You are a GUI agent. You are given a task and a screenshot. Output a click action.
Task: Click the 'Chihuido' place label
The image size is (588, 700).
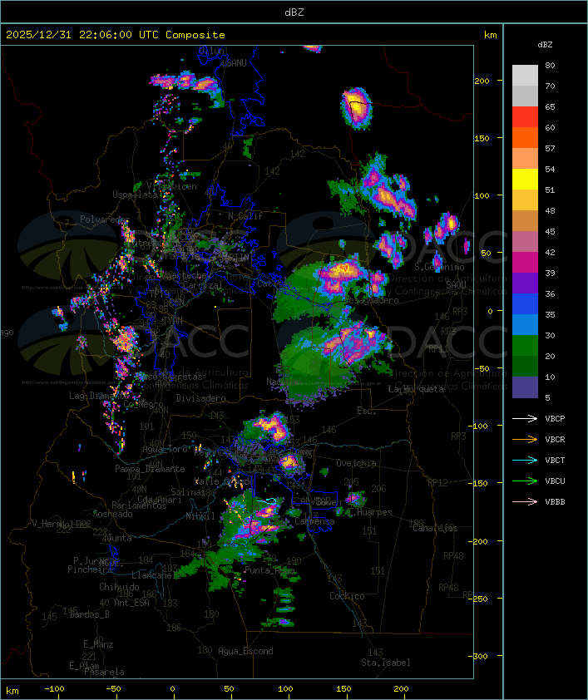coord(119,587)
